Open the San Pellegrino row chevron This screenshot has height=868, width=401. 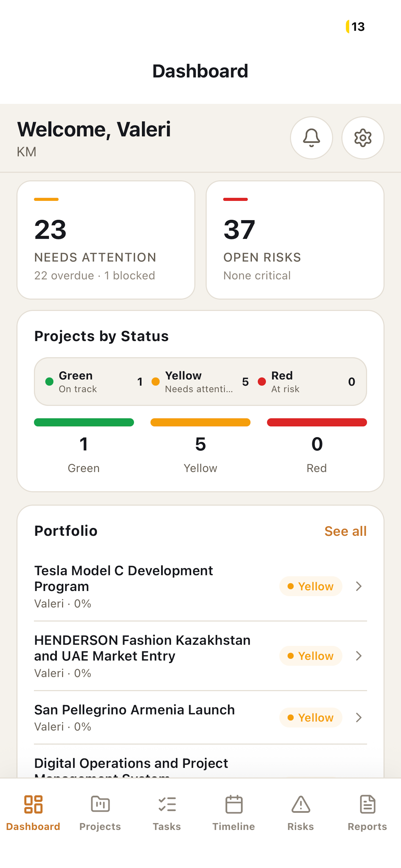coord(358,718)
